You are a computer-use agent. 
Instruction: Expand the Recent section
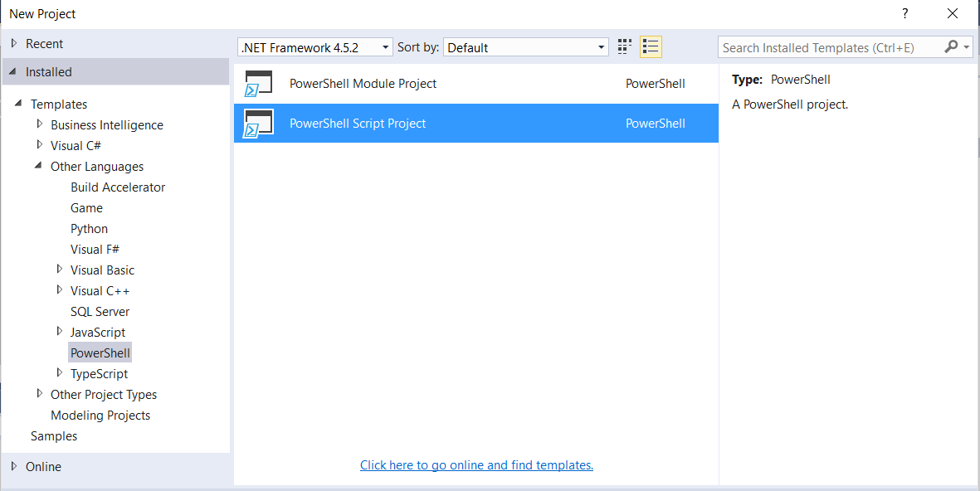click(x=14, y=43)
